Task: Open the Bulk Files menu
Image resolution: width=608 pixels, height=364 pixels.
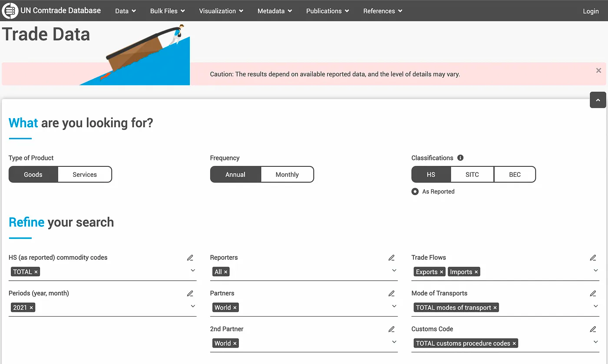Action: point(167,11)
